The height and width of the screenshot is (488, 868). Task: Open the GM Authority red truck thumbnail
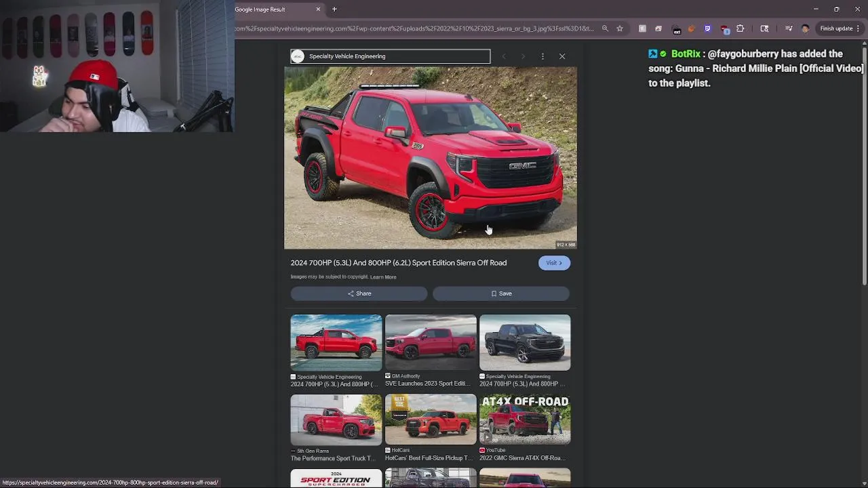click(431, 342)
